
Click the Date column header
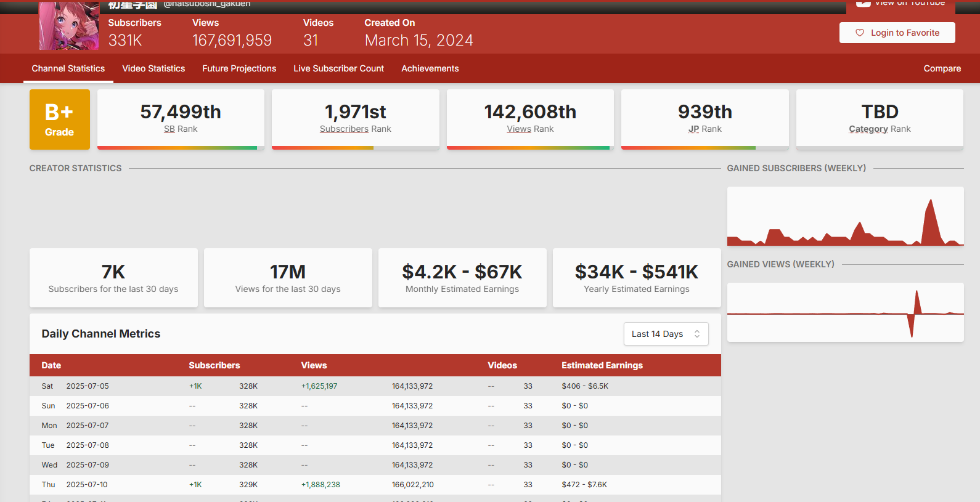click(51, 365)
